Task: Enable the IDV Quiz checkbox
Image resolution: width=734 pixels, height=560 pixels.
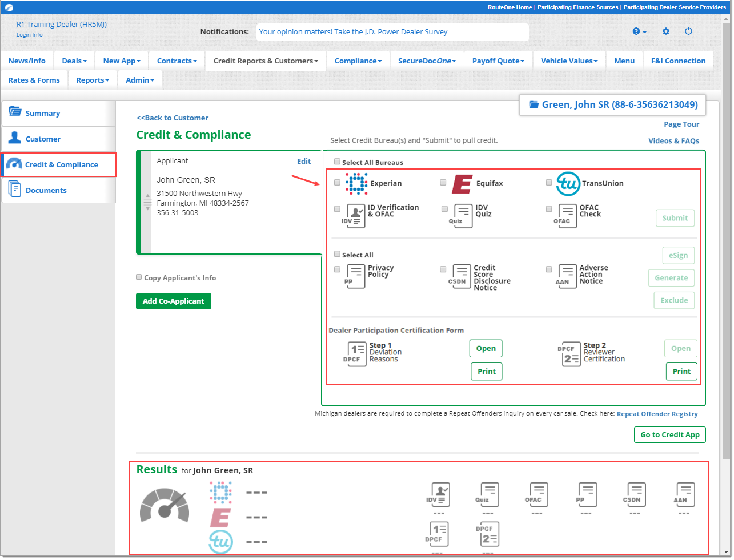Action: coord(444,209)
